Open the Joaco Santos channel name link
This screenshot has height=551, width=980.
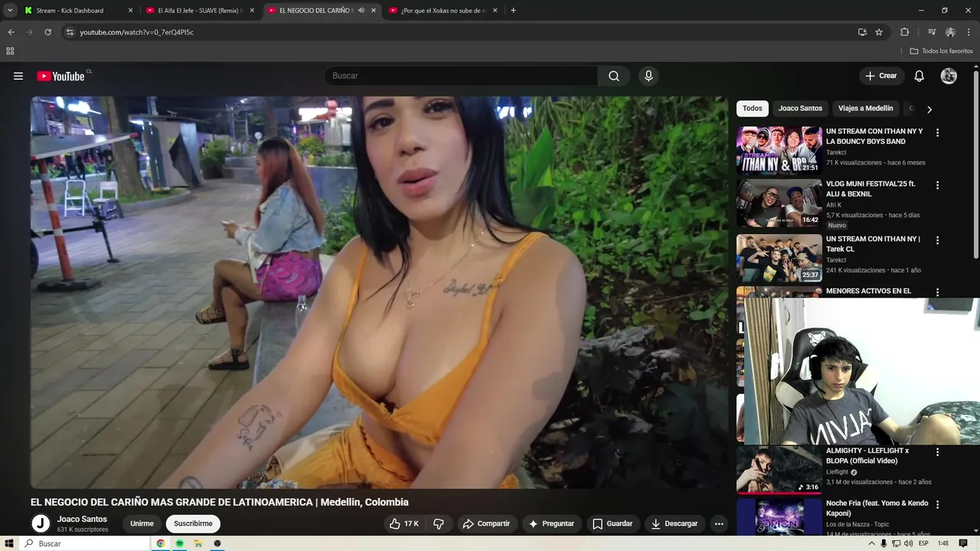click(x=82, y=519)
